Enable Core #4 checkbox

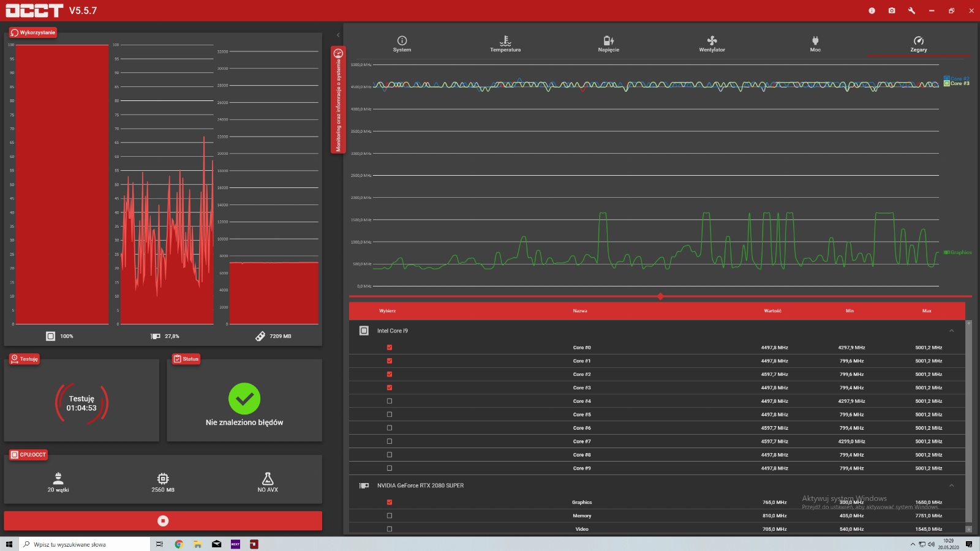click(390, 401)
